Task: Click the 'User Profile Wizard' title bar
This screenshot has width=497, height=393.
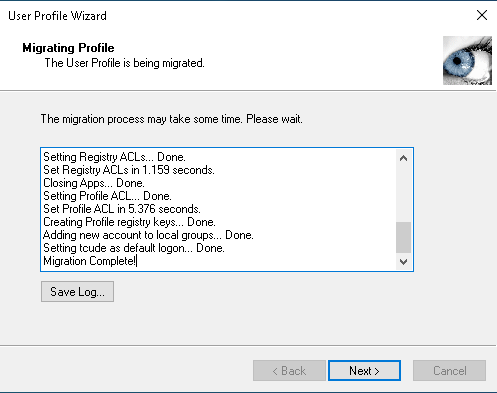Action: point(233,16)
